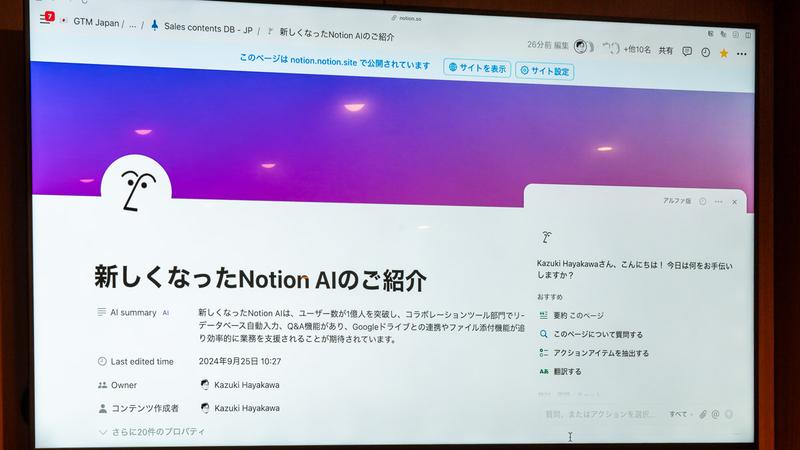Go to Sales contents DB - JP breadcrumb
The height and width of the screenshot is (450, 800).
tap(208, 29)
